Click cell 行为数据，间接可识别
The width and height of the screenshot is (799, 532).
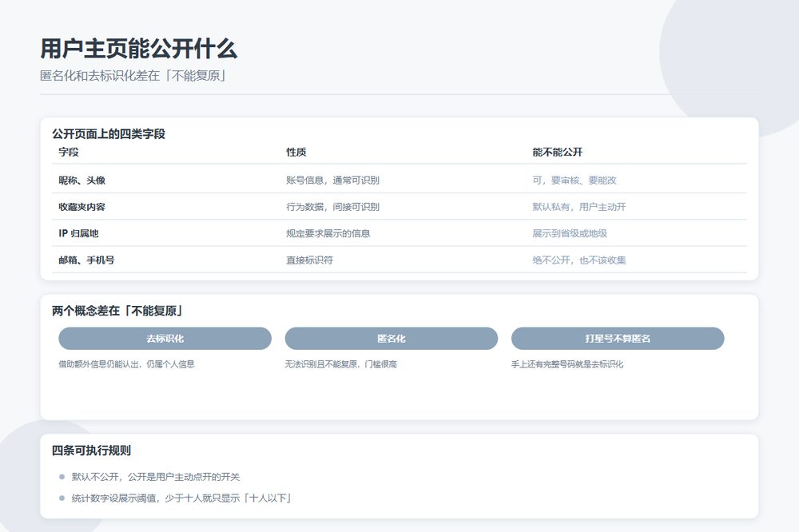tap(332, 207)
